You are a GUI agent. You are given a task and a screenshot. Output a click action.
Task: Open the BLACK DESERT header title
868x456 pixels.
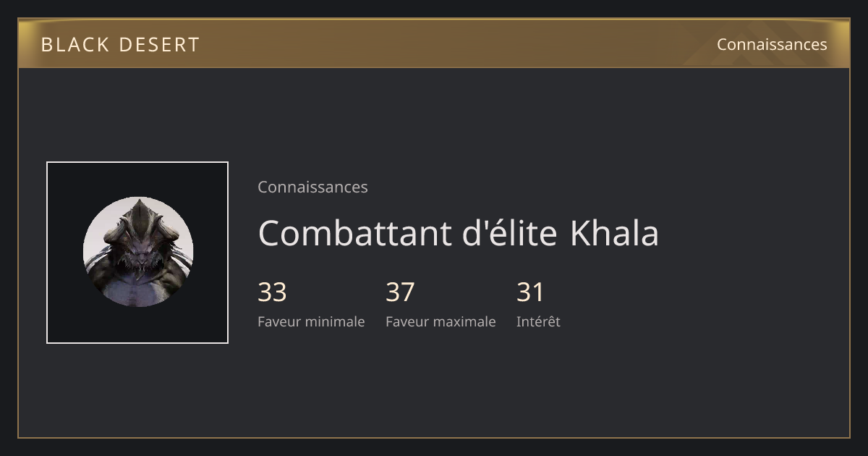[120, 45]
